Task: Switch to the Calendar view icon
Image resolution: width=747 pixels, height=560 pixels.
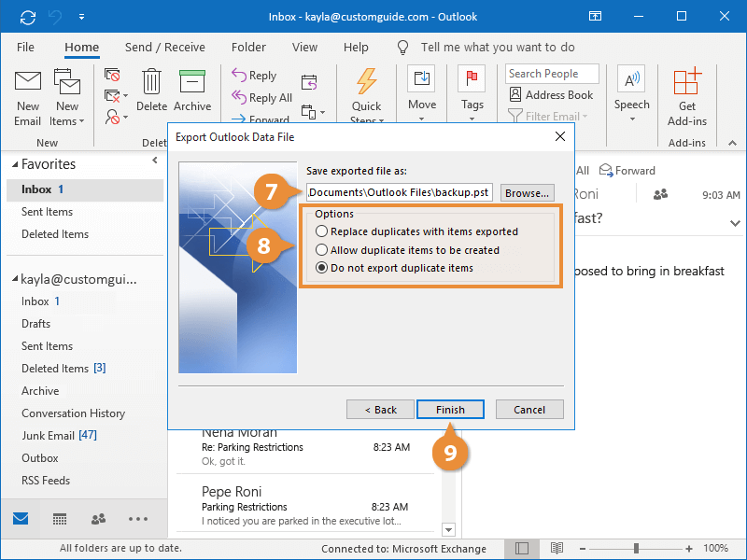Action: tap(60, 519)
